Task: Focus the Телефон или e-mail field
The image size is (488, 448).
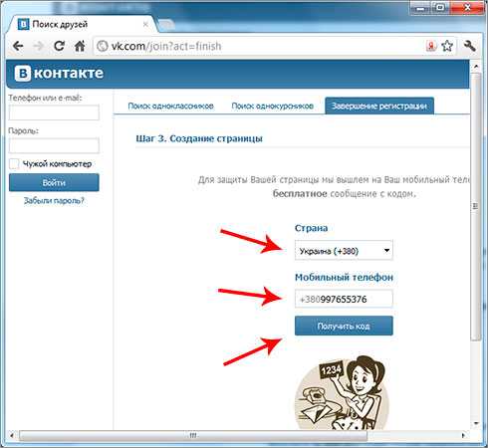Action: [54, 112]
